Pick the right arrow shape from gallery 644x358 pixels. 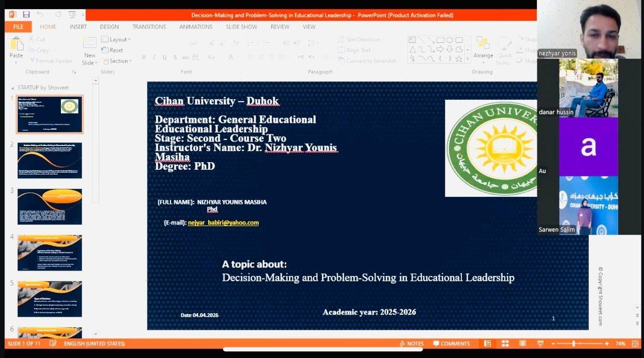[440, 49]
